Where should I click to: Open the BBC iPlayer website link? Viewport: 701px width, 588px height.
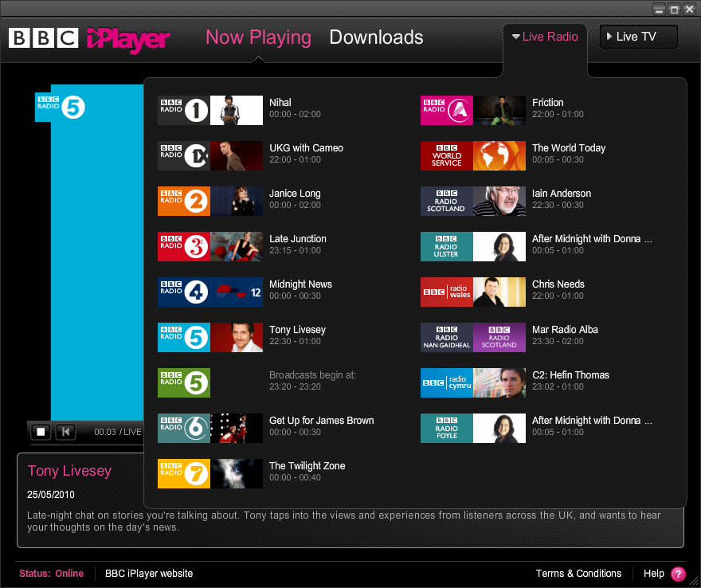149,574
